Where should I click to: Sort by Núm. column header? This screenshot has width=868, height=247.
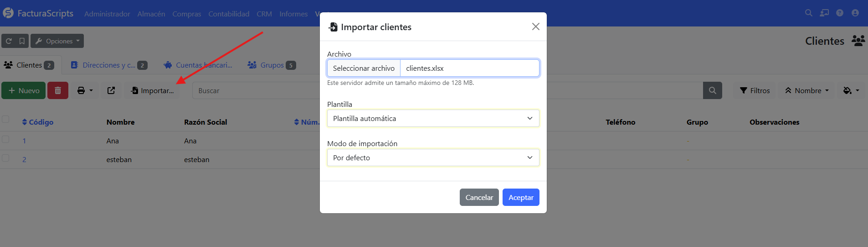click(x=307, y=122)
